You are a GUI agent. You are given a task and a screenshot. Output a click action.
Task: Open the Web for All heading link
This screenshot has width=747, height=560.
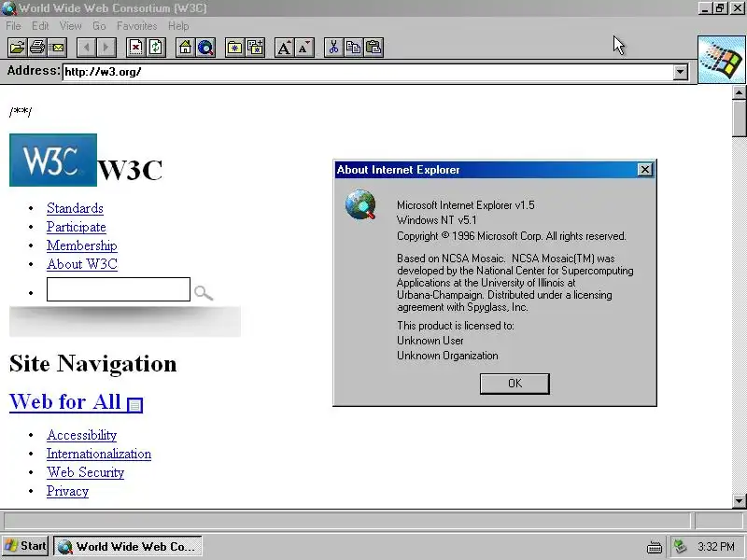(65, 402)
